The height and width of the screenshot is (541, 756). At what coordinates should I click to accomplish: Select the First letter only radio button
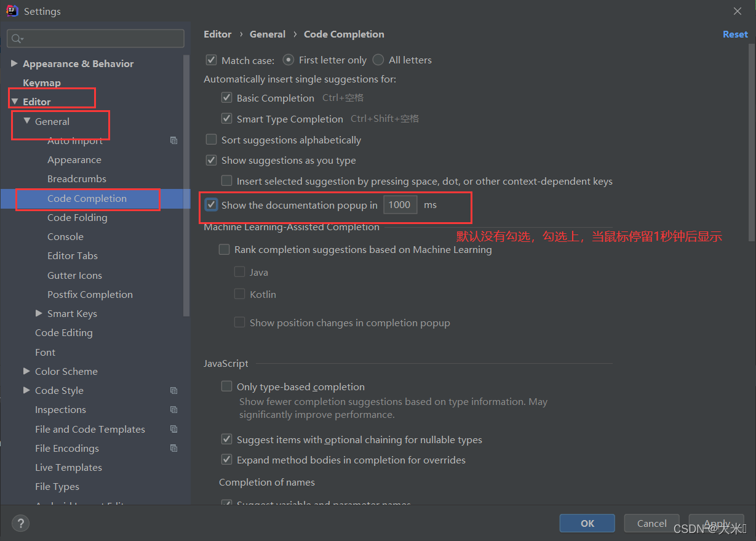click(288, 60)
